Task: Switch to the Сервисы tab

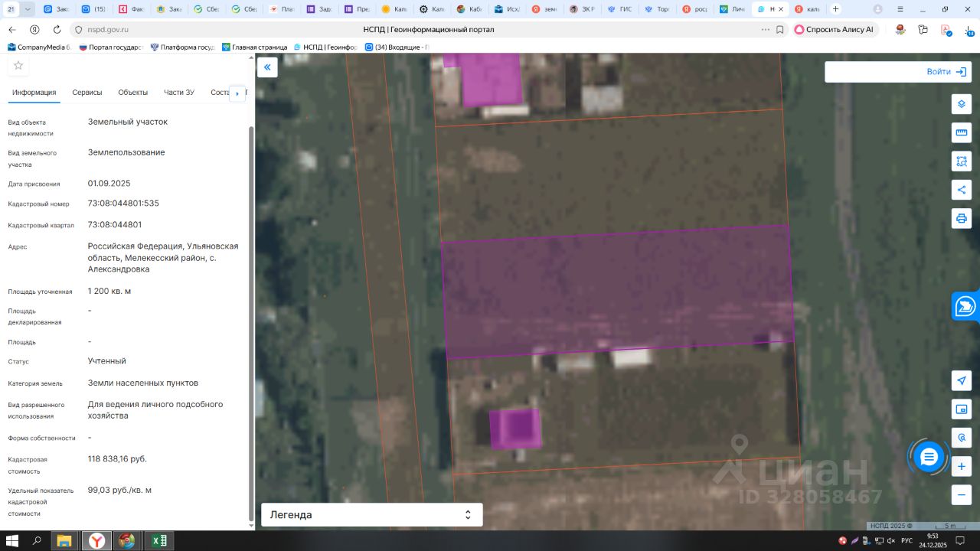Action: 87,93
